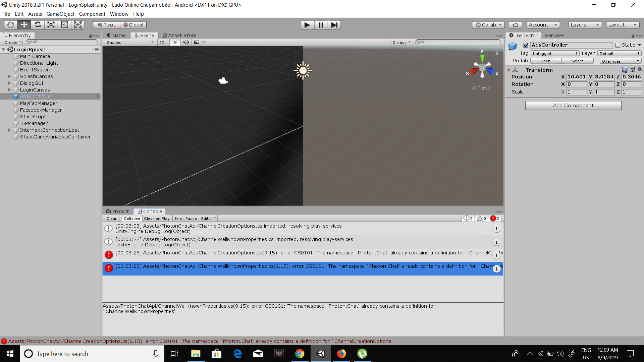The height and width of the screenshot is (362, 644).
Task: Open the Untagged Tag dropdown
Action: click(555, 53)
